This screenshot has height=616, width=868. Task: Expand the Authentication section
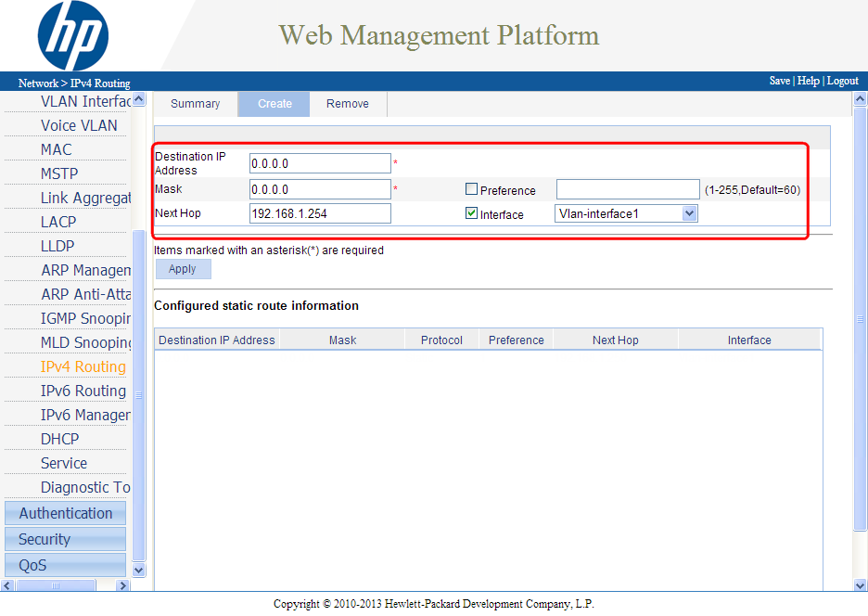tap(65, 513)
